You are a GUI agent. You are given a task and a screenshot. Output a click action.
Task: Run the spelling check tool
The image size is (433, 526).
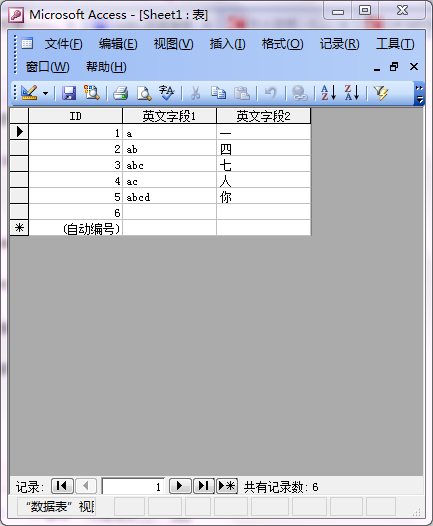tap(167, 93)
